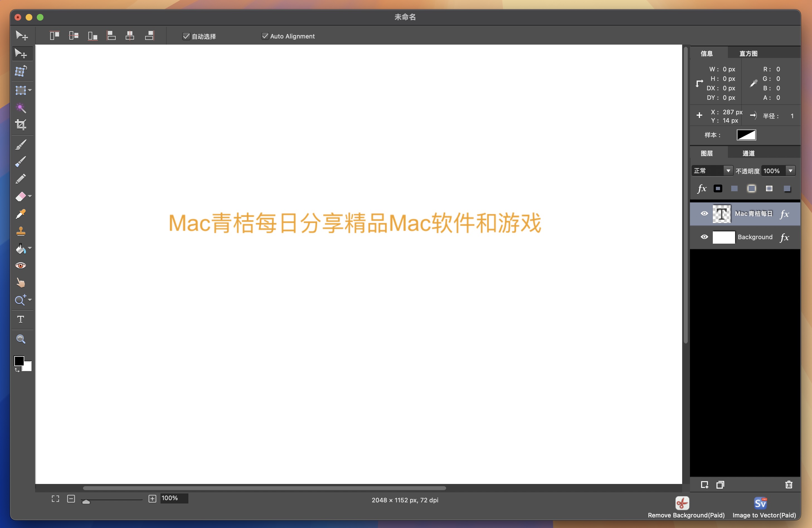Uncheck the 自动选择 checkbox

(x=186, y=36)
